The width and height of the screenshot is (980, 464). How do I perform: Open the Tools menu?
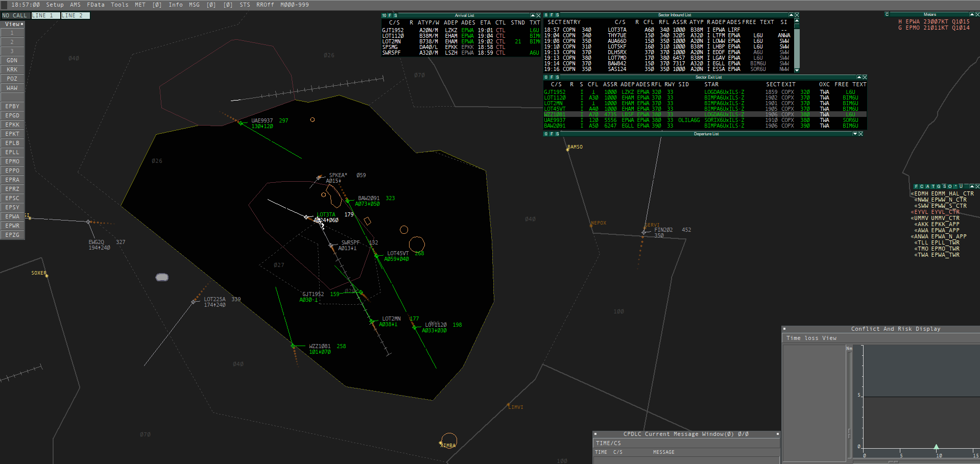119,5
